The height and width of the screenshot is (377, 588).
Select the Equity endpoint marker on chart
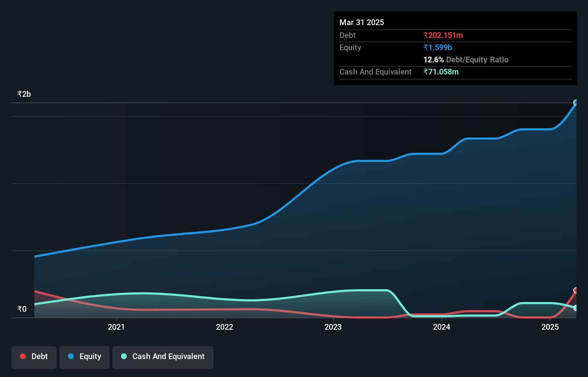576,103
